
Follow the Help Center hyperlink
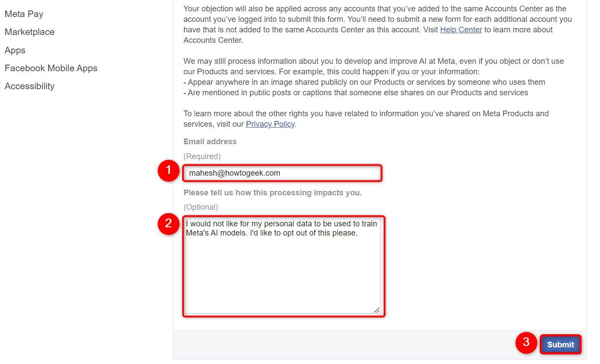(461, 30)
